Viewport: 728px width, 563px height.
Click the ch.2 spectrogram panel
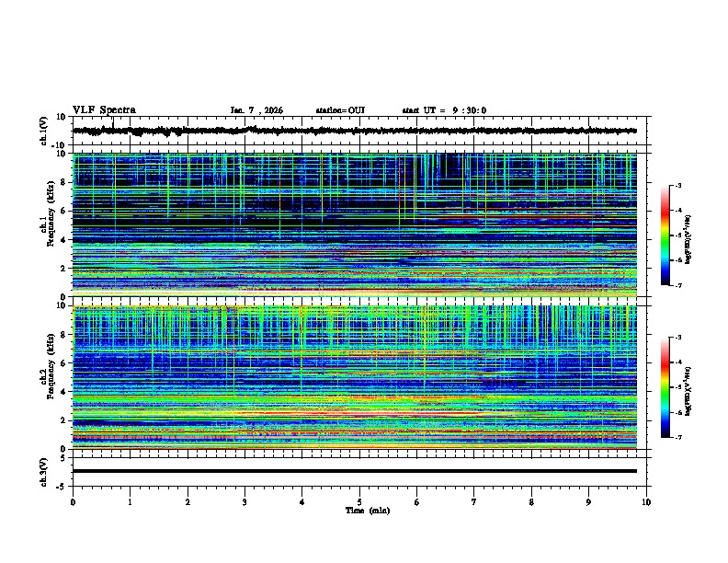point(355,377)
